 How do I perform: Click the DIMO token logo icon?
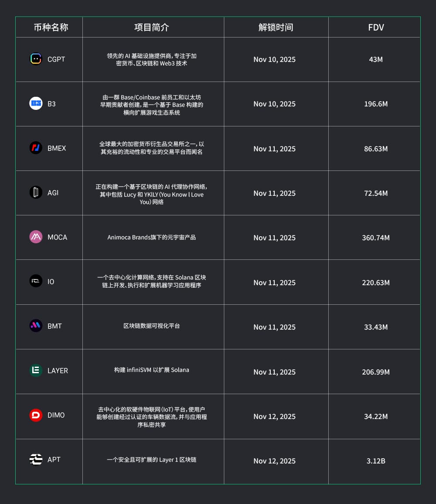[x=36, y=415]
